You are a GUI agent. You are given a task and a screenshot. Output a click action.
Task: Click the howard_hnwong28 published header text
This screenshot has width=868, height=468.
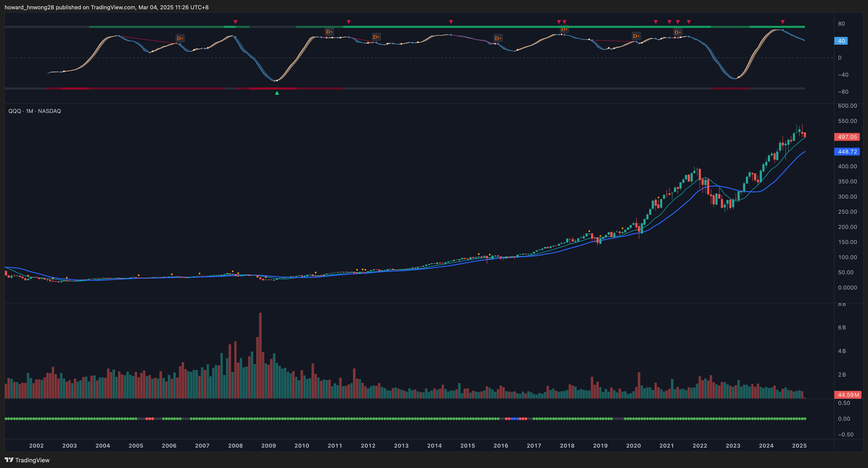[x=106, y=7]
